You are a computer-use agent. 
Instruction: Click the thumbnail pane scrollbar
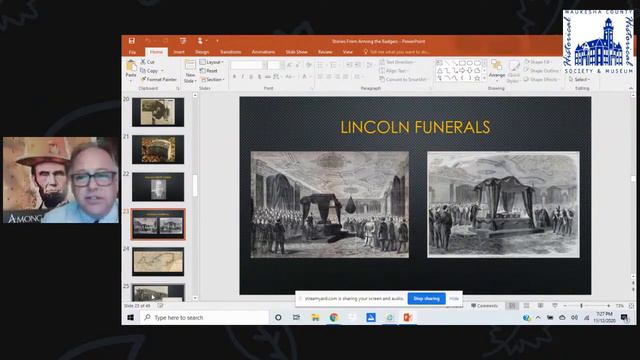195,185
